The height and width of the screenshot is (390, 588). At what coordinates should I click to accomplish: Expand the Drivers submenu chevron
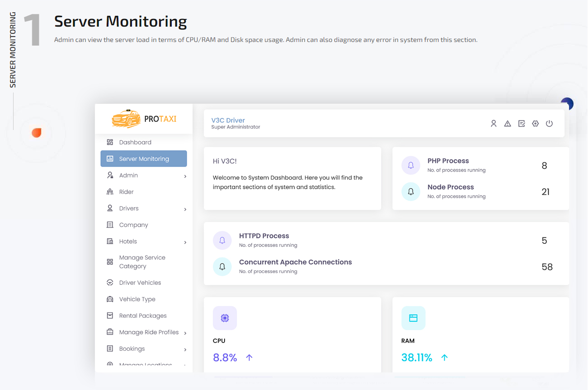(185, 209)
